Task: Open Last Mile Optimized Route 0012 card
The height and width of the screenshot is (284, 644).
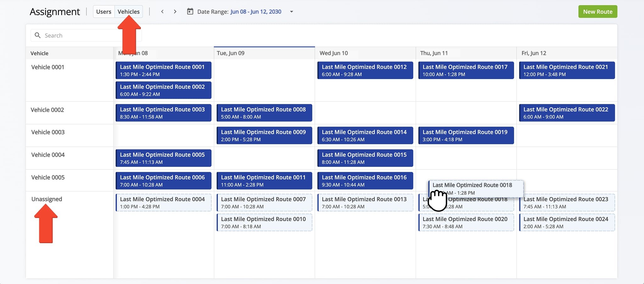Action: tap(365, 70)
